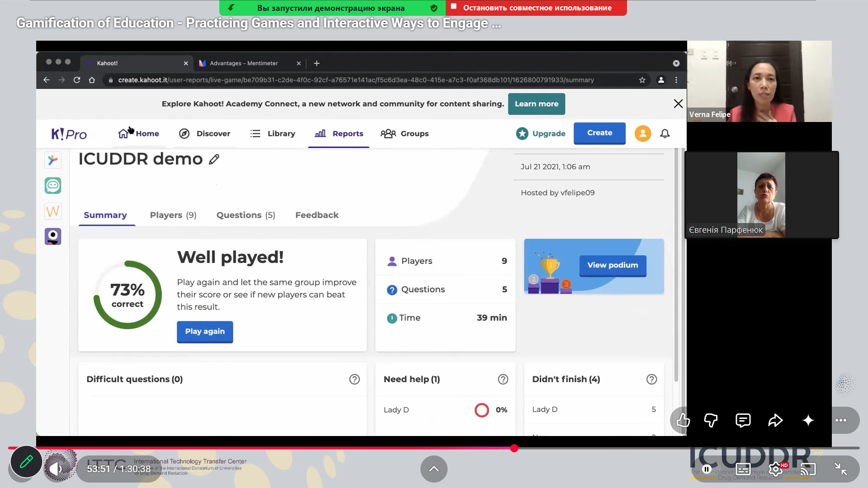Show help for Didn't finish

(651, 380)
